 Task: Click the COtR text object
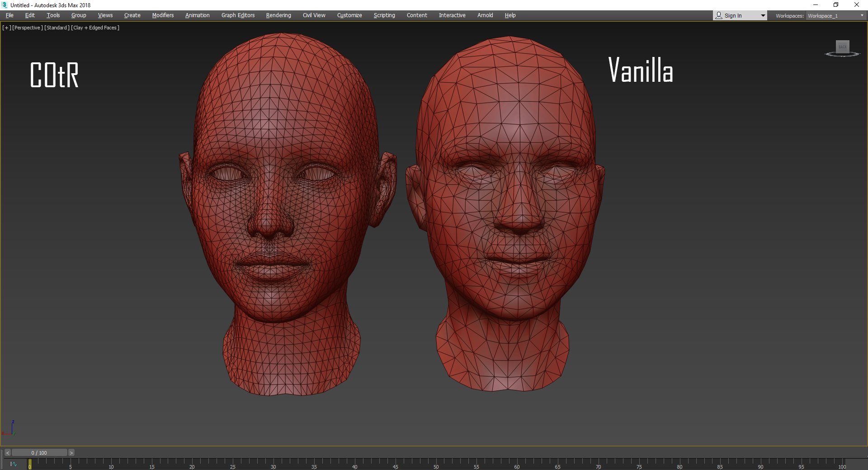point(54,75)
